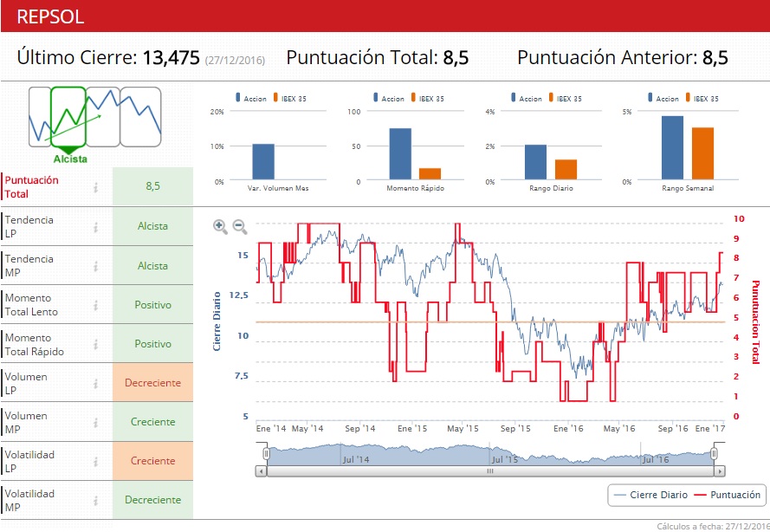Click the scrollbar right arrow button
The width and height of the screenshot is (770, 532).
[x=720, y=471]
